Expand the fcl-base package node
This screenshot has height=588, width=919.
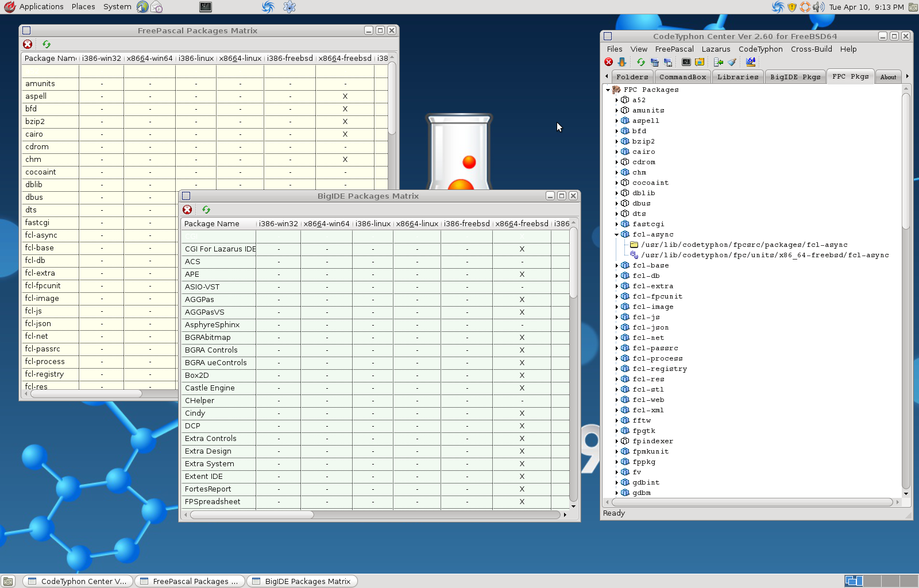(x=617, y=265)
